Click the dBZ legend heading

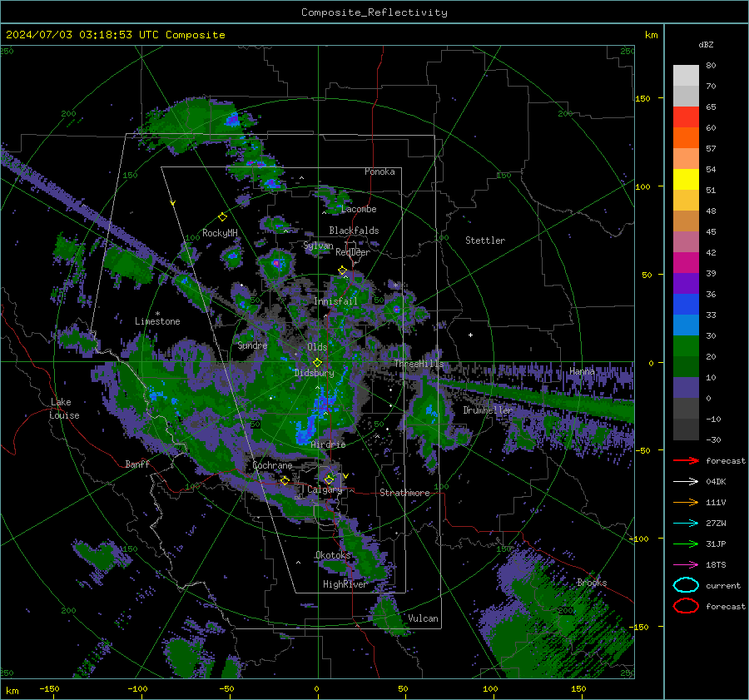[x=706, y=44]
